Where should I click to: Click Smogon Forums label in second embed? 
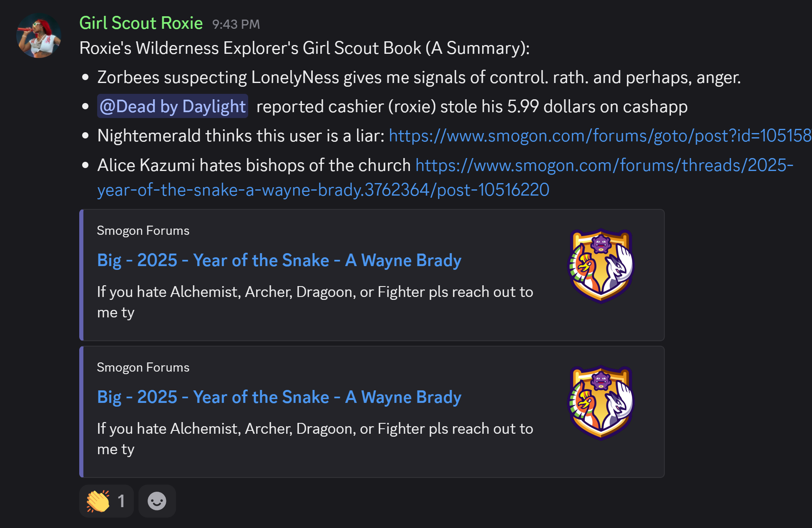coord(143,367)
